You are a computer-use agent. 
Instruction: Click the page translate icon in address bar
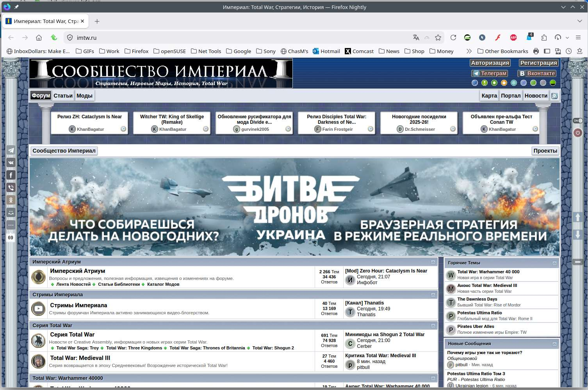pyautogui.click(x=416, y=37)
